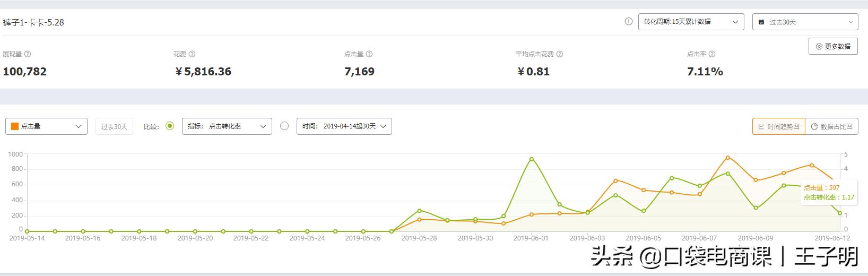Click the 点击转化率：1.17 tooltip text
Screen dimensions: 868x276
pos(829,197)
